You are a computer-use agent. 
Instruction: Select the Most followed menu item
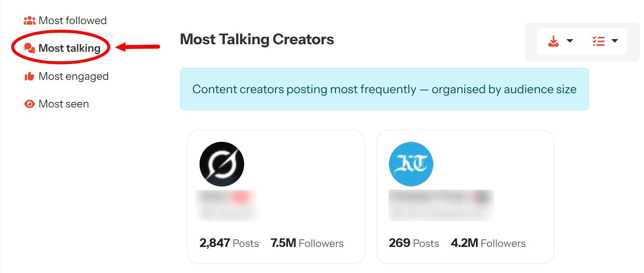(73, 21)
